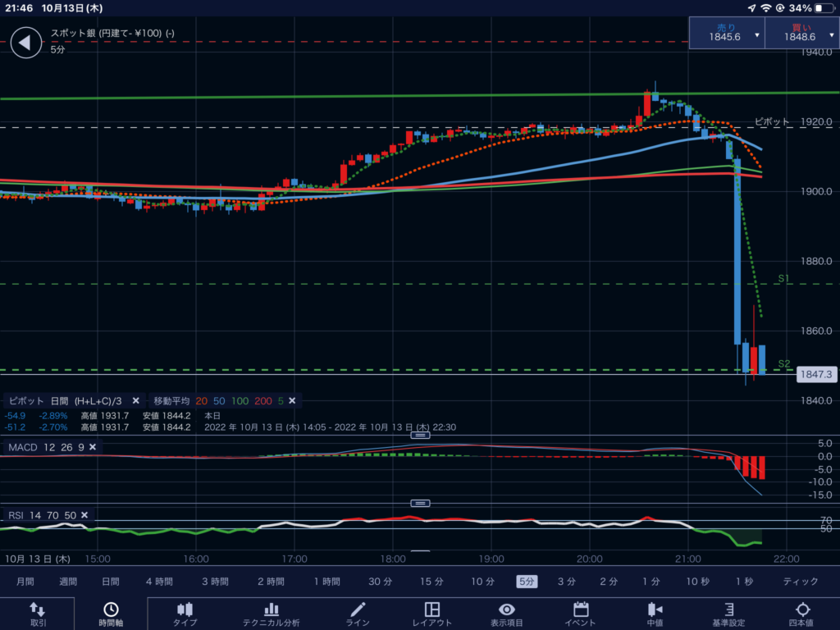Viewport: 840px width, 630px height.
Task: Toggle the 中値 mid price option
Action: tap(655, 609)
